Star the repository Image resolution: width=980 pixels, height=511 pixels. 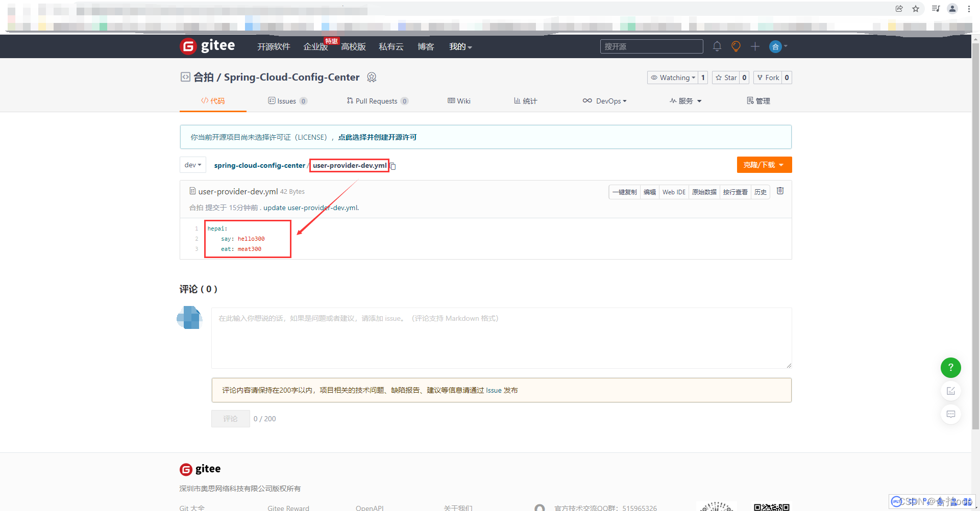point(726,78)
